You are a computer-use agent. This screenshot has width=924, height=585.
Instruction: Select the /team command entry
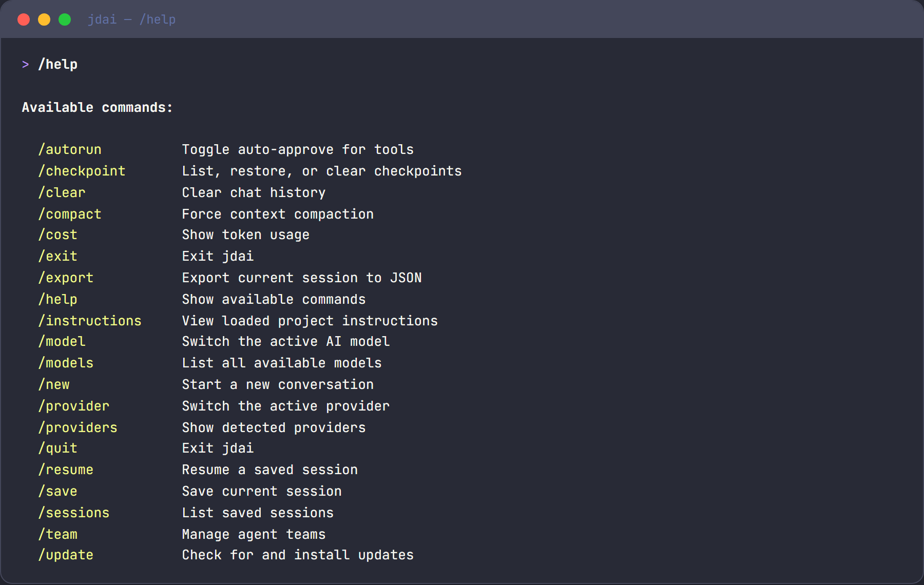click(x=58, y=534)
